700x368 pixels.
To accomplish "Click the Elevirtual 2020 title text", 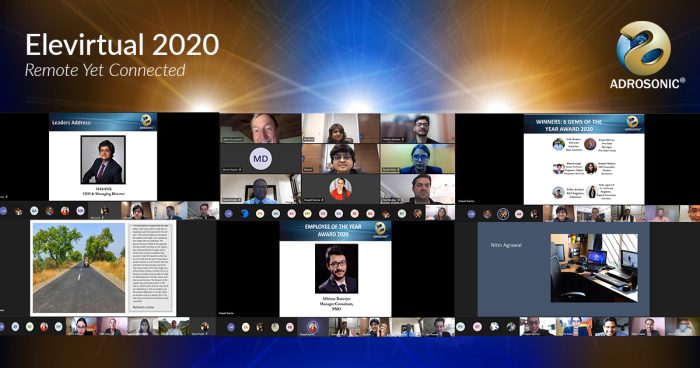I will pyautogui.click(x=122, y=45).
